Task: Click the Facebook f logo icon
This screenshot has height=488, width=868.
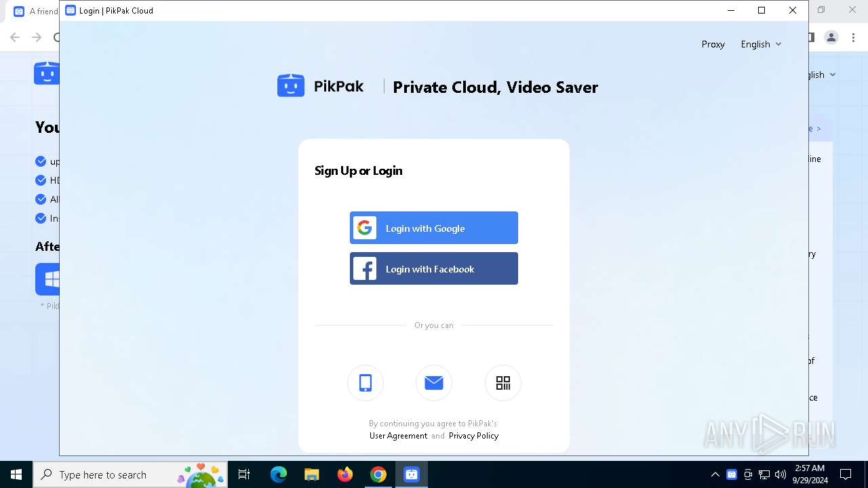Action: 365,268
